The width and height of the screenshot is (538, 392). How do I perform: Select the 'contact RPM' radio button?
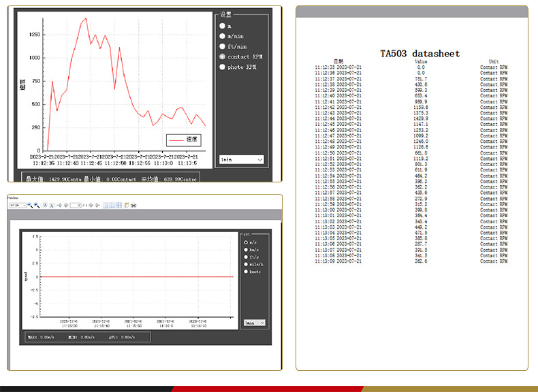222,56
